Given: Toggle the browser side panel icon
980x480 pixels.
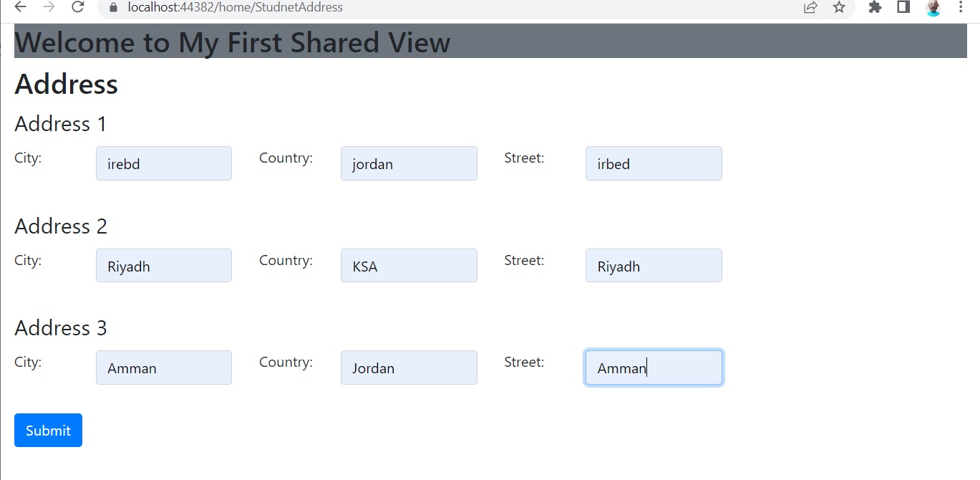Looking at the screenshot, I should point(903,7).
